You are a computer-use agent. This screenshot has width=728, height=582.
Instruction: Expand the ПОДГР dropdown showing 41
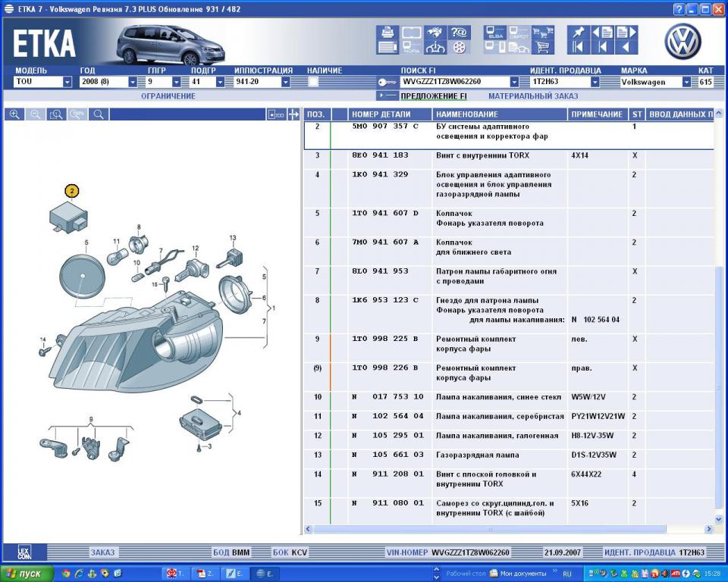point(220,82)
